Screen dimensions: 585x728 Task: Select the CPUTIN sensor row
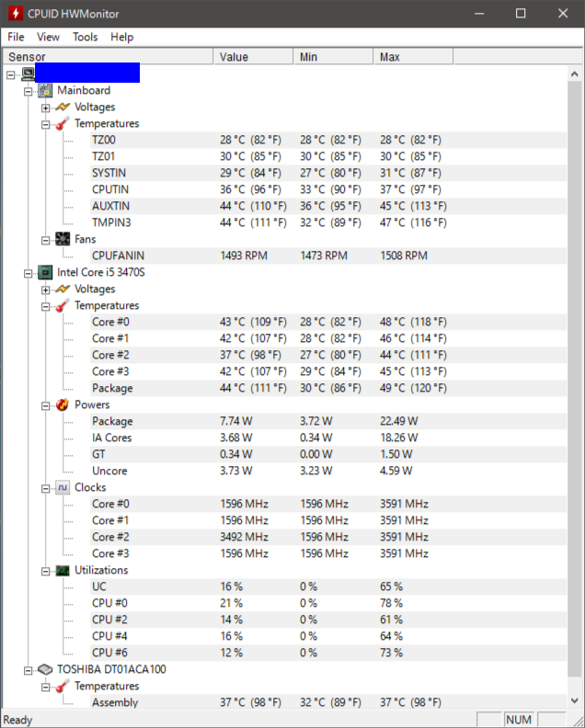point(328,189)
